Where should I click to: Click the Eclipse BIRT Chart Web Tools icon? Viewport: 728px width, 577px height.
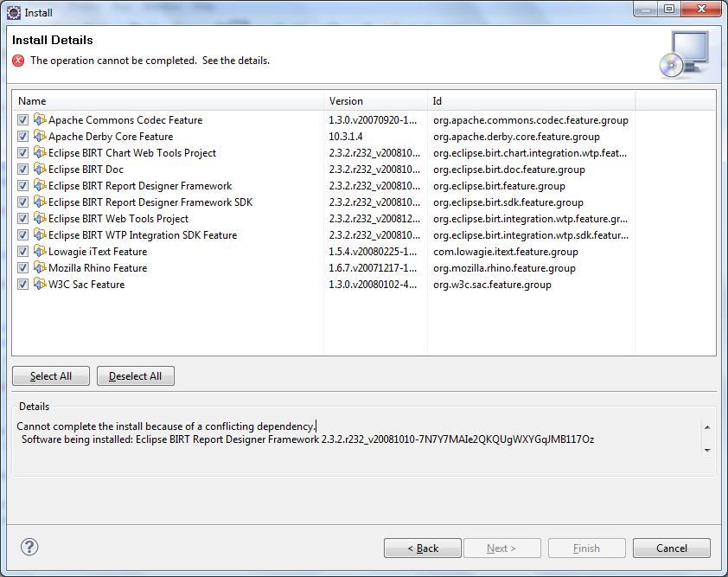click(41, 153)
